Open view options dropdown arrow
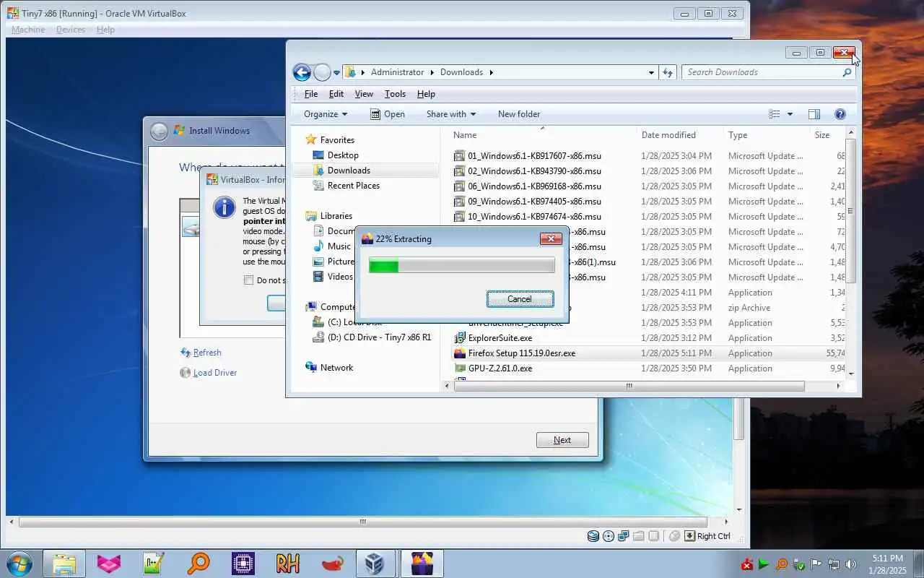This screenshot has height=578, width=924. tap(790, 114)
